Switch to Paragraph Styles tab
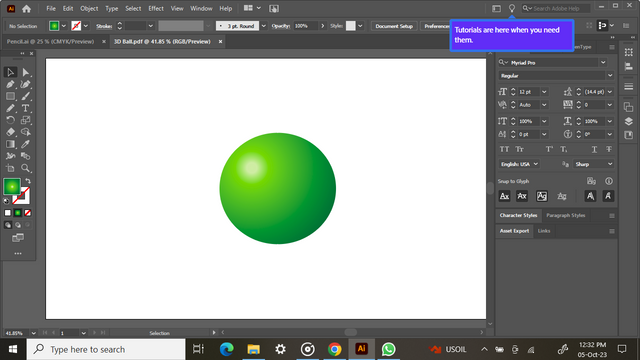This screenshot has height=360, width=640. pos(565,215)
